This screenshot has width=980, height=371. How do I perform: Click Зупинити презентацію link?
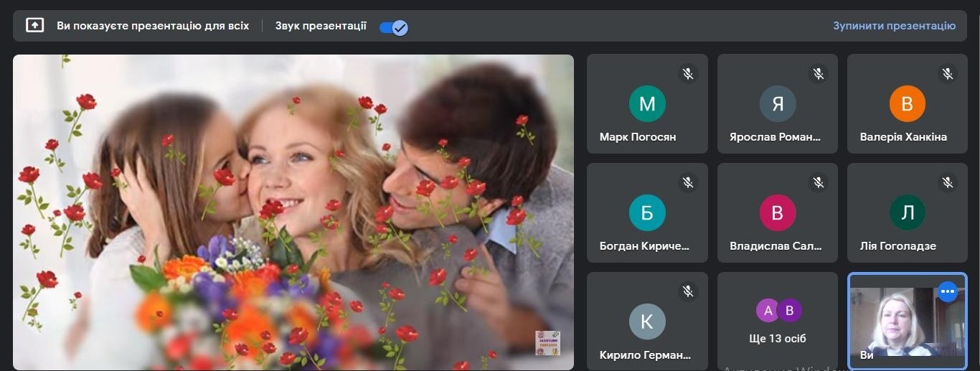(x=894, y=26)
